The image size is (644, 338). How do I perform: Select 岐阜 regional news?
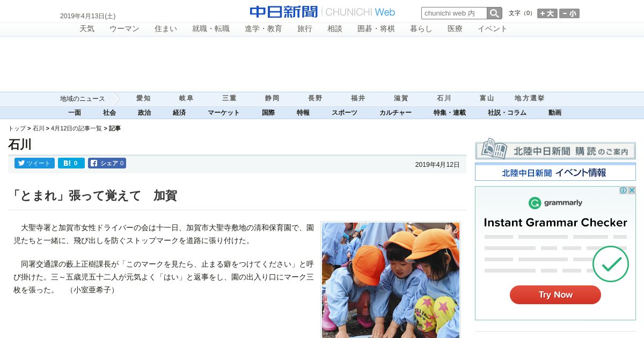[186, 99]
